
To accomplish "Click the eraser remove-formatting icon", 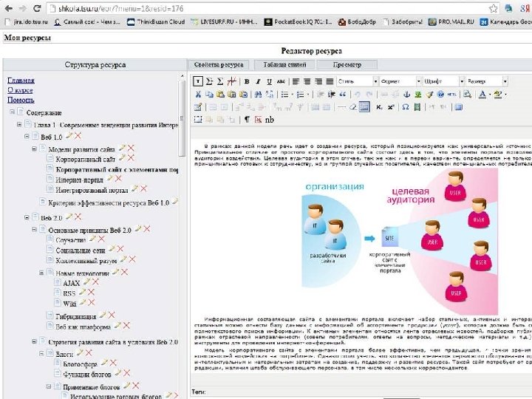I will pyautogui.click(x=353, y=107).
